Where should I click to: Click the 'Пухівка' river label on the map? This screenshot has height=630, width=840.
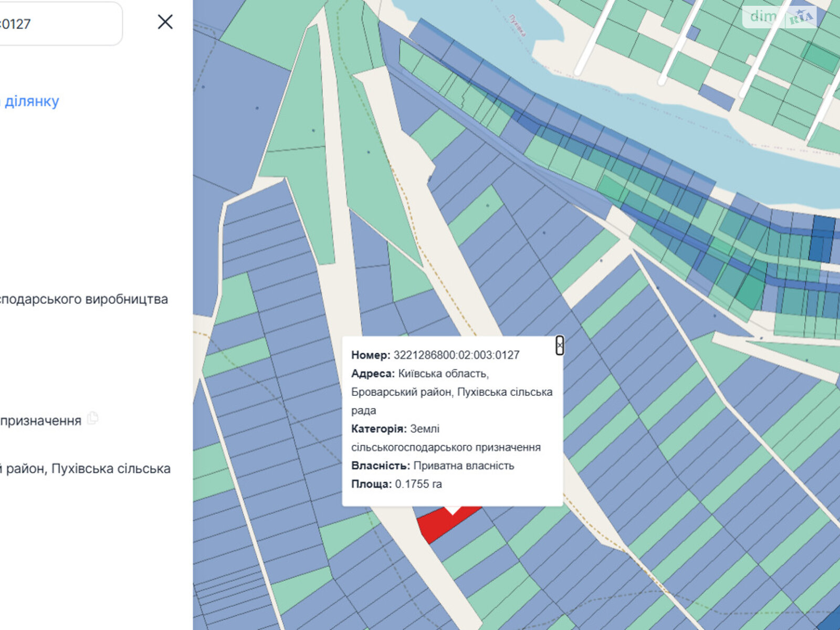click(x=518, y=25)
